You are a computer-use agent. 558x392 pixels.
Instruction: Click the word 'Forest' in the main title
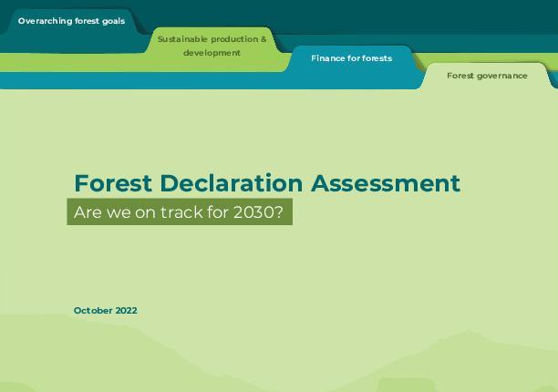tap(113, 183)
